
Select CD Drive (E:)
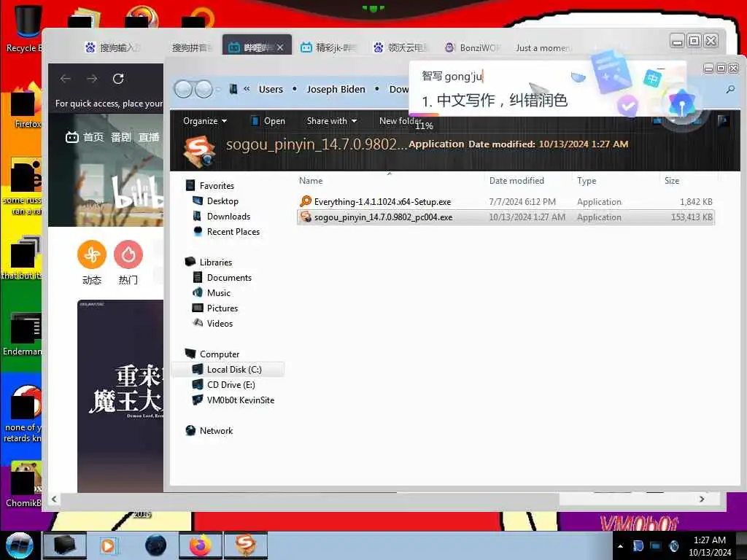click(223, 384)
